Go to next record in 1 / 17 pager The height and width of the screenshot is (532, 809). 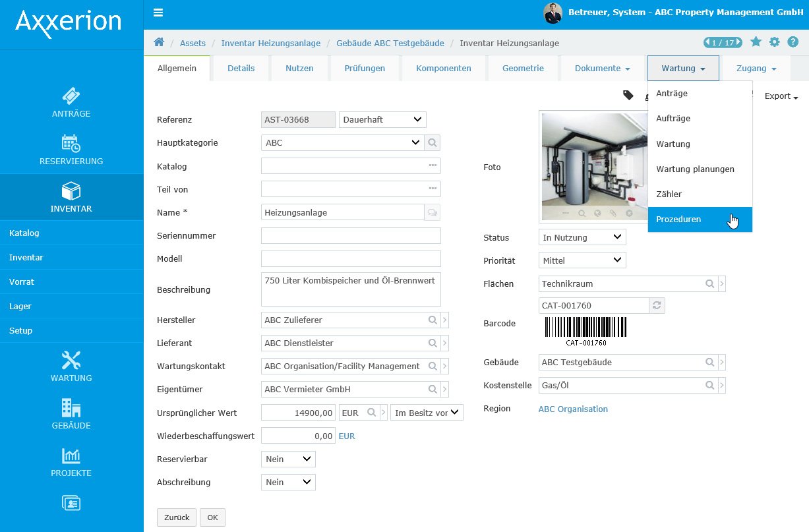(738, 43)
